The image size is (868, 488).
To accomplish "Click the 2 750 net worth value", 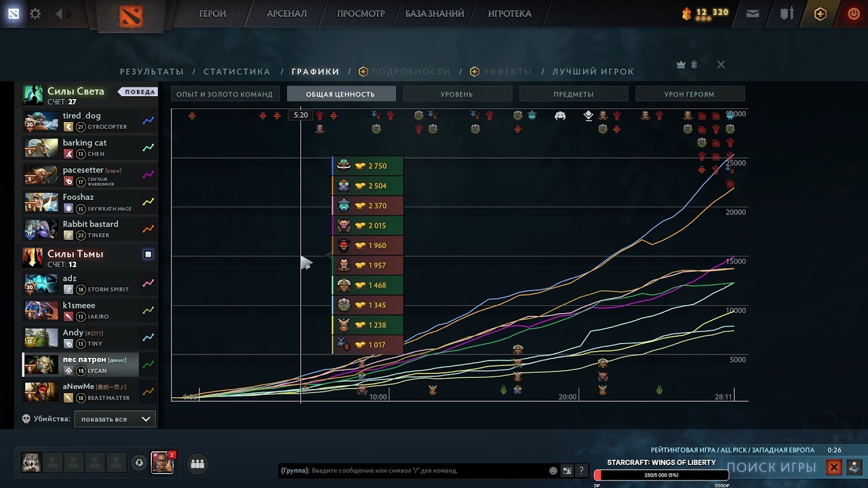I will [x=378, y=166].
